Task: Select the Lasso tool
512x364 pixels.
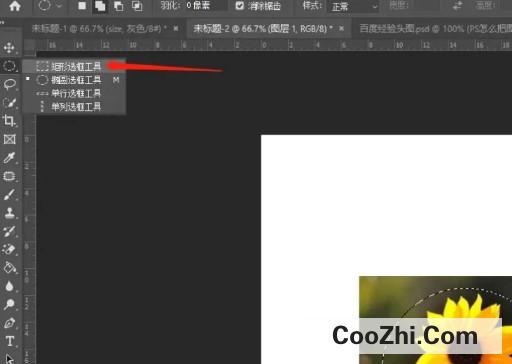Action: pos(10,84)
